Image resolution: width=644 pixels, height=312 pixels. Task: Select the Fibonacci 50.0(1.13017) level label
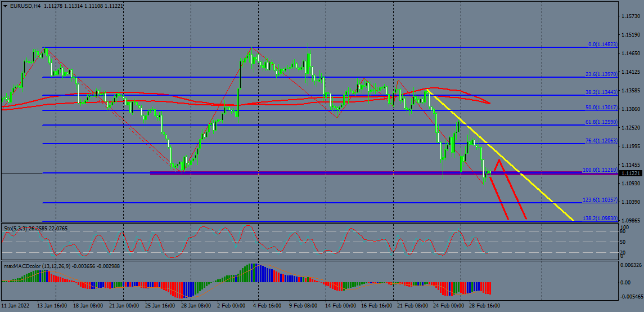[x=601, y=108]
